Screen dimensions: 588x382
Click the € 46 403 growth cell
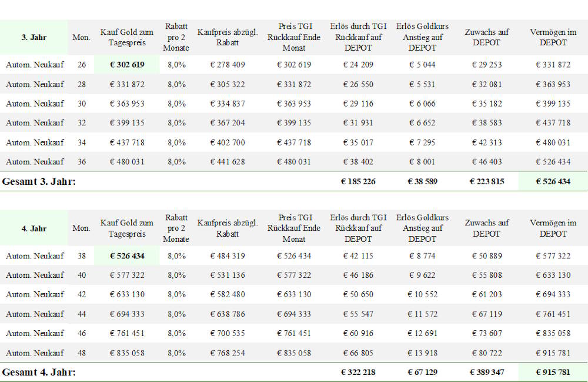tap(487, 162)
